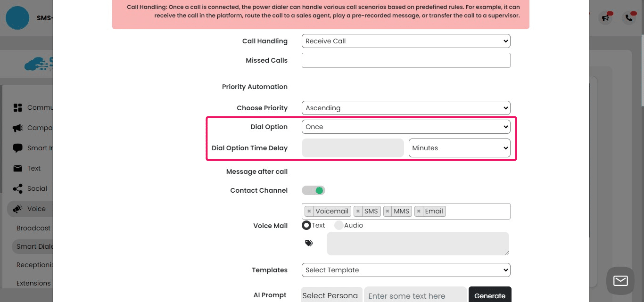Image resolution: width=644 pixels, height=302 pixels.
Task: Go to the Broadcast section
Action: [33, 228]
